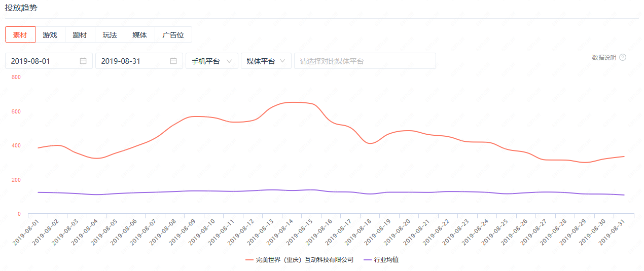644x271 pixels.
Task: Open the 手机平台 dropdown
Action: [x=212, y=61]
